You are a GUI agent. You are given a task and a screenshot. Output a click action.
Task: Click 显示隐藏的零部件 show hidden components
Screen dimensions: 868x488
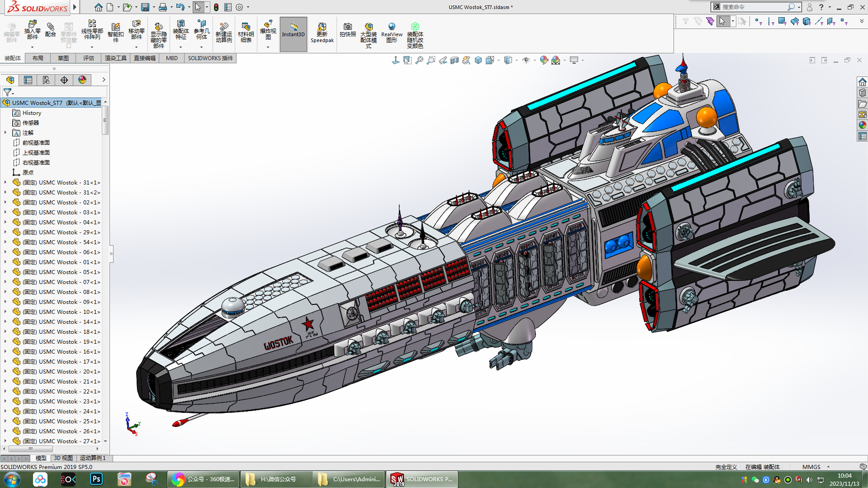coord(158,35)
